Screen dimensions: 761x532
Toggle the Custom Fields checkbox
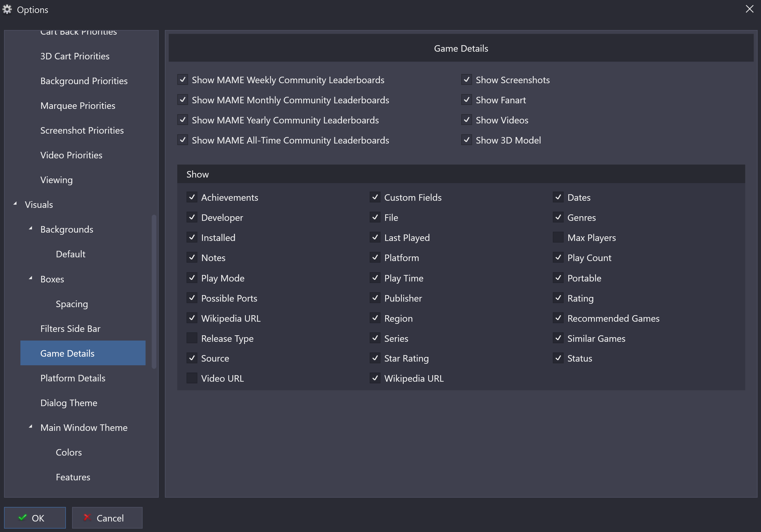click(375, 197)
